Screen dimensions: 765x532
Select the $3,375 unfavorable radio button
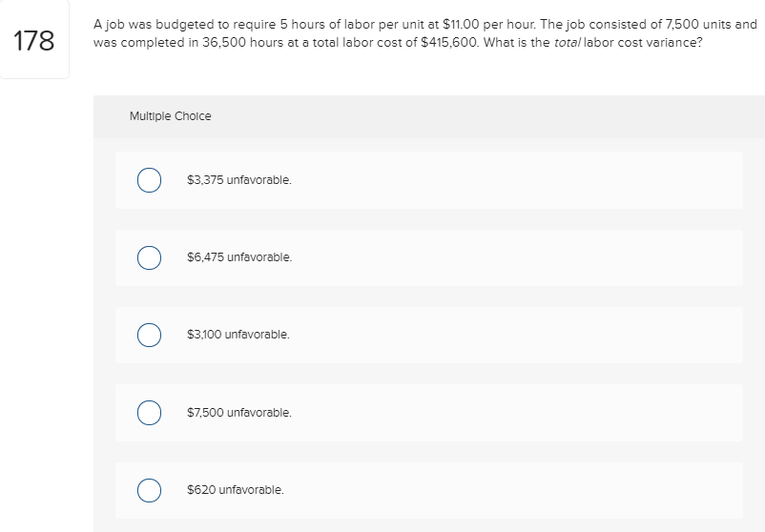click(148, 180)
